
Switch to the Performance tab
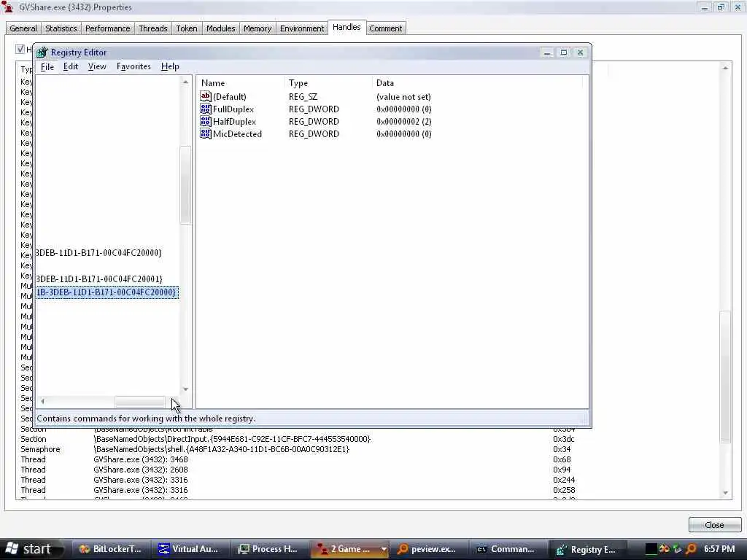click(x=108, y=28)
